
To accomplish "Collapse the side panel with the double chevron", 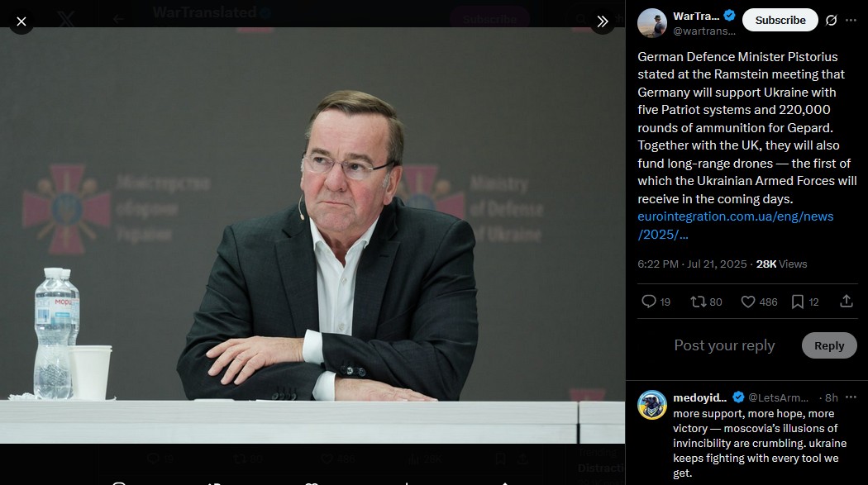I will [x=603, y=21].
